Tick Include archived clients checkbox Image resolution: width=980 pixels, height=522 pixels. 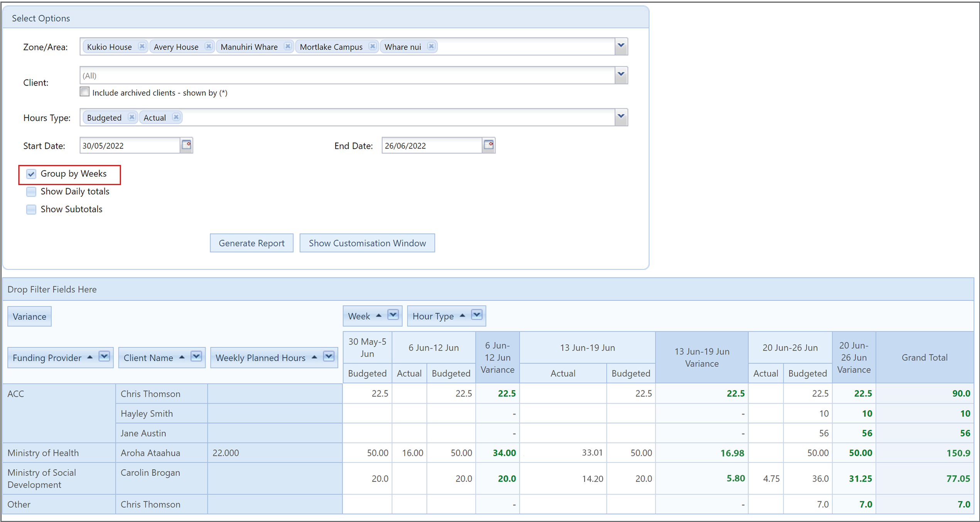(84, 92)
